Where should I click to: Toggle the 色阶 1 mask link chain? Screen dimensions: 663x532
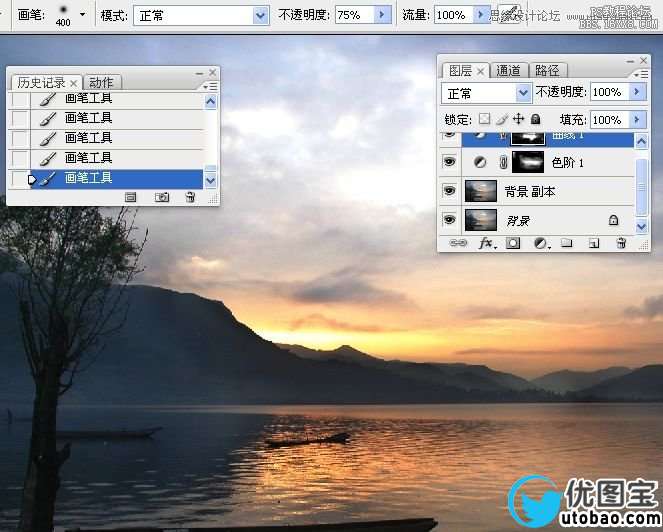pyautogui.click(x=503, y=162)
